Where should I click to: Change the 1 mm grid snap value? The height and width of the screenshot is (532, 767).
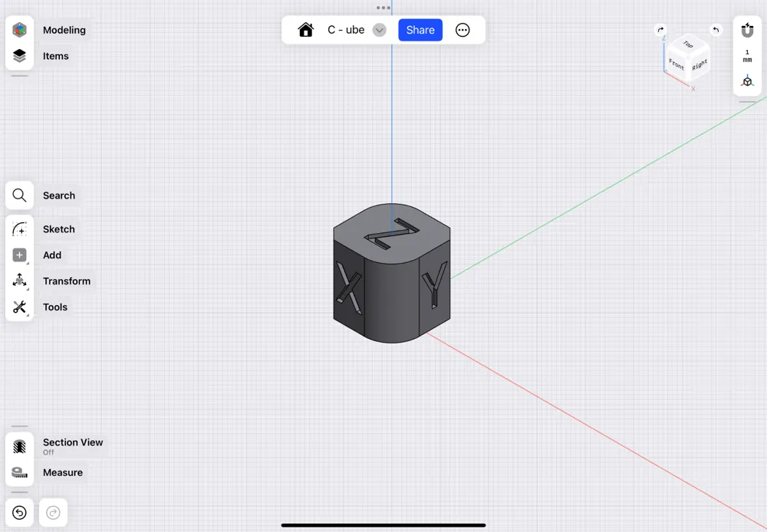pos(747,56)
